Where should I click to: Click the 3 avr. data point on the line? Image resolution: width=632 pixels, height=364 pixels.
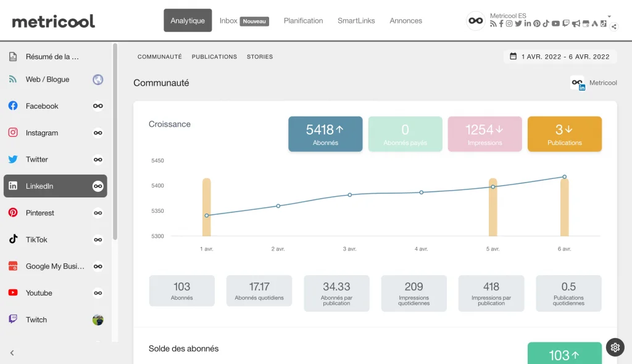pos(349,195)
